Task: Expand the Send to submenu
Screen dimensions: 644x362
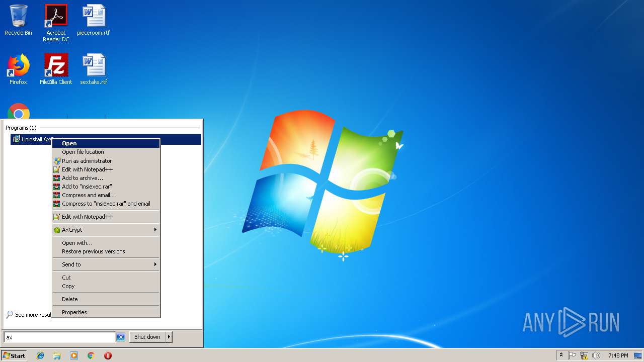Action: (106, 264)
